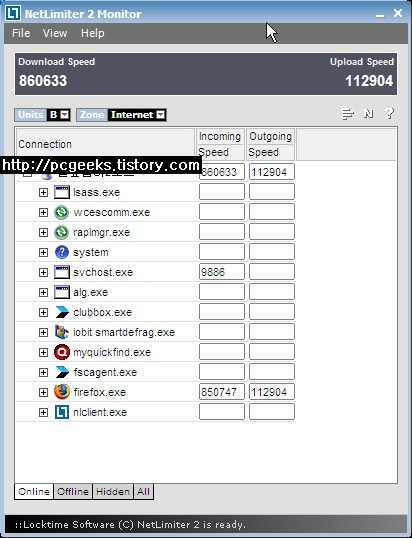Click the Outgoing Speed column header
Image resolution: width=412 pixels, height=538 pixels.
tap(270, 144)
